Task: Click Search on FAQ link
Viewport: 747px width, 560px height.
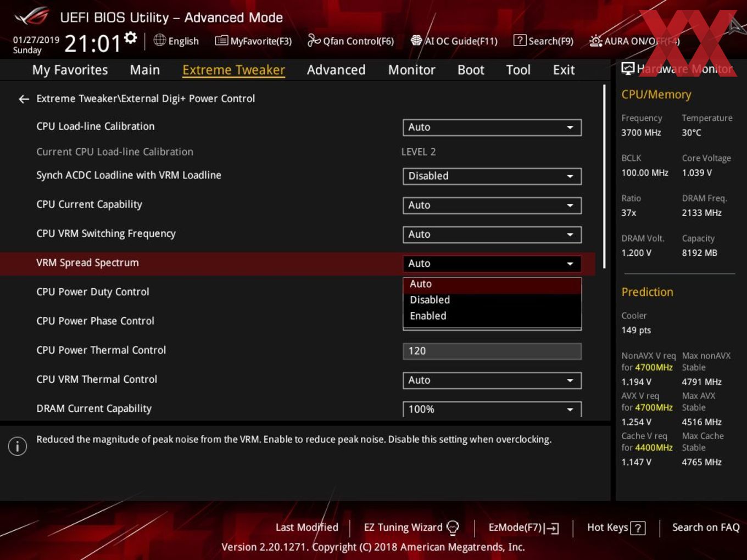Action: [x=706, y=528]
